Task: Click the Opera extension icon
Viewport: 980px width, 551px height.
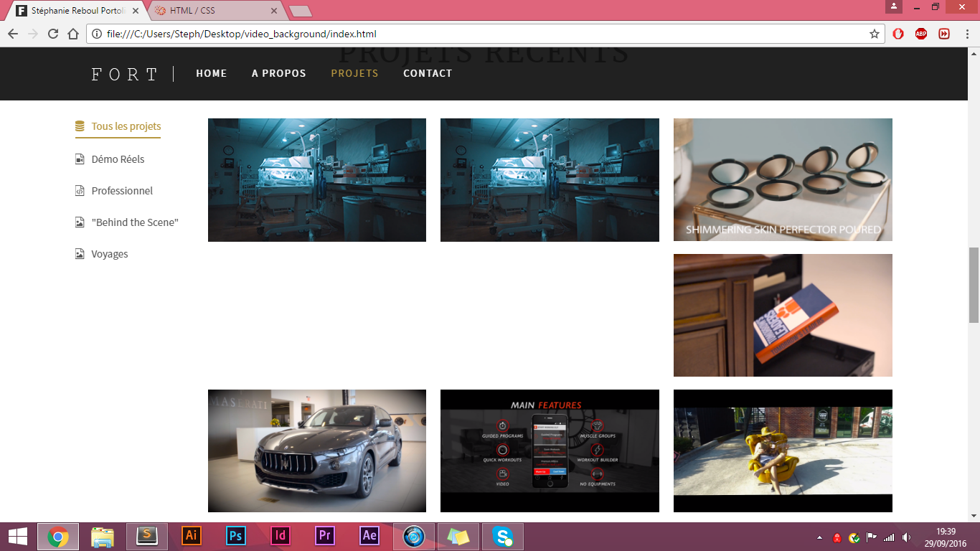Action: 898,34
